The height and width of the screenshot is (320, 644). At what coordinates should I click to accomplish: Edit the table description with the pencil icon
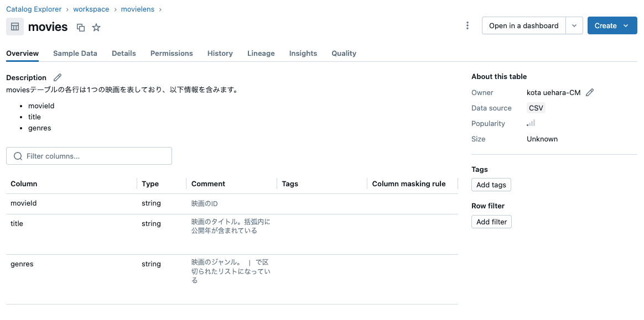58,77
